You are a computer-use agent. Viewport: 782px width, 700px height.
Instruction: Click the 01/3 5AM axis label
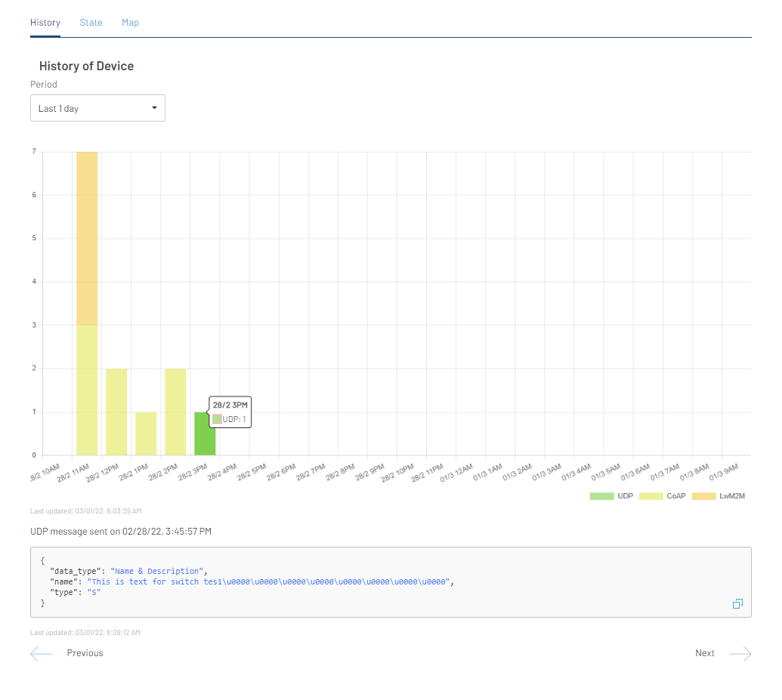coord(605,472)
